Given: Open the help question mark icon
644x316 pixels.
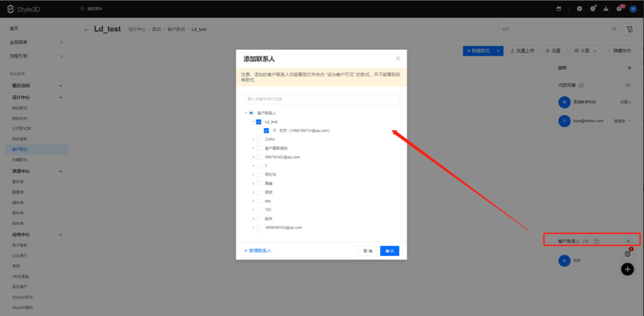Looking at the screenshot, I should [593, 9].
